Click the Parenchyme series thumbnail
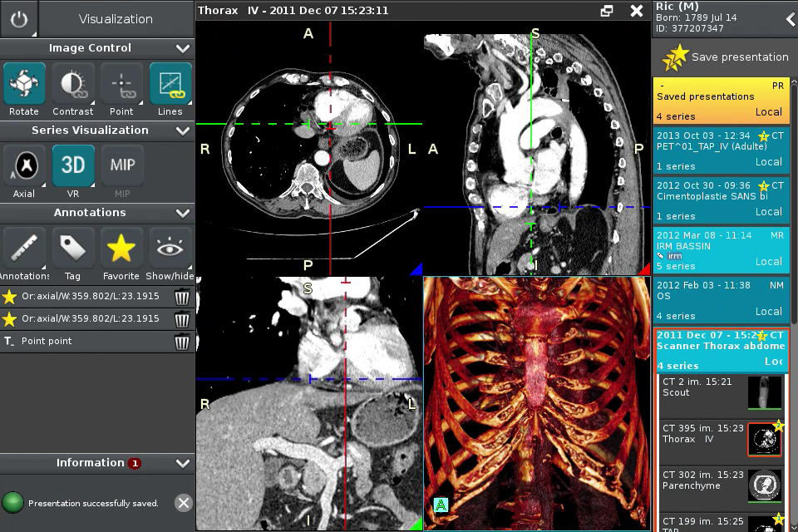 pyautogui.click(x=765, y=485)
